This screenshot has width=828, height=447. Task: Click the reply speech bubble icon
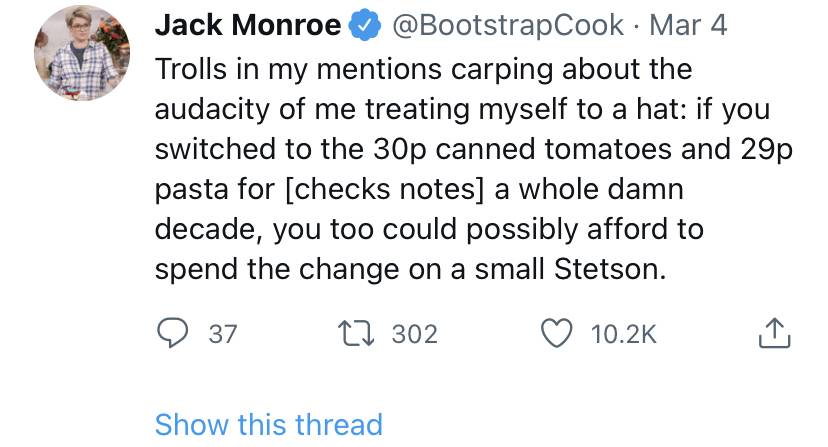172,333
